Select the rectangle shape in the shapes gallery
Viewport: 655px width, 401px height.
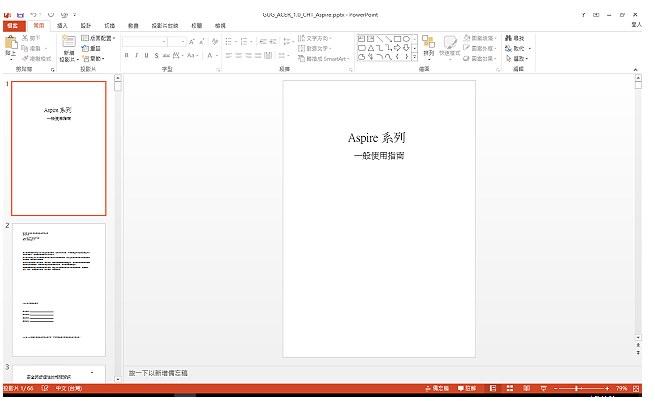pyautogui.click(x=397, y=39)
